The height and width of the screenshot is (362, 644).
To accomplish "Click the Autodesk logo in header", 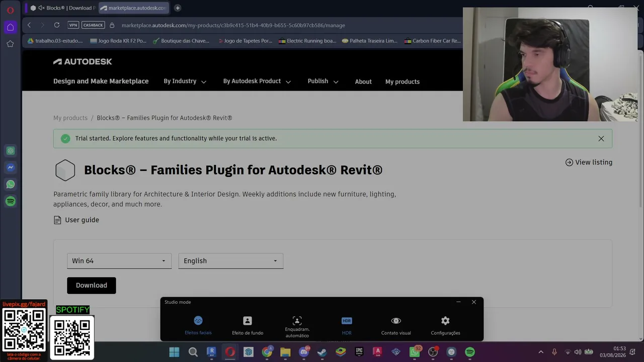I will pyautogui.click(x=83, y=61).
